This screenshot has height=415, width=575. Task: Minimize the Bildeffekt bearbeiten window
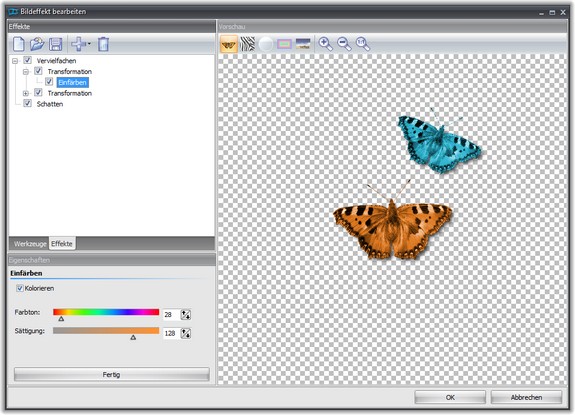[541, 13]
